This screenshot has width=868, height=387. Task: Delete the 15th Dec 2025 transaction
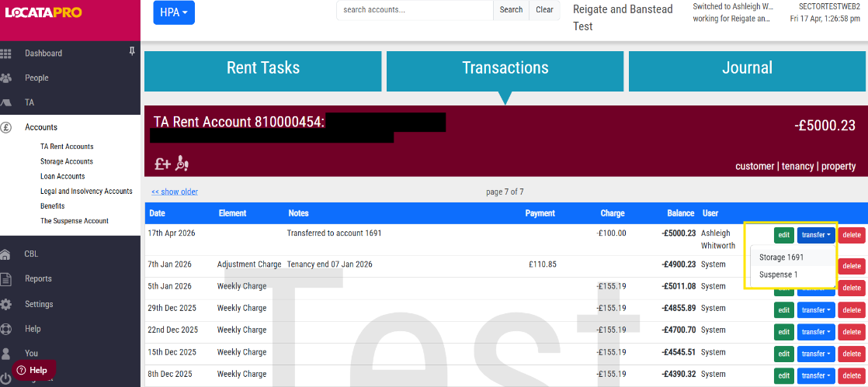pyautogui.click(x=852, y=354)
